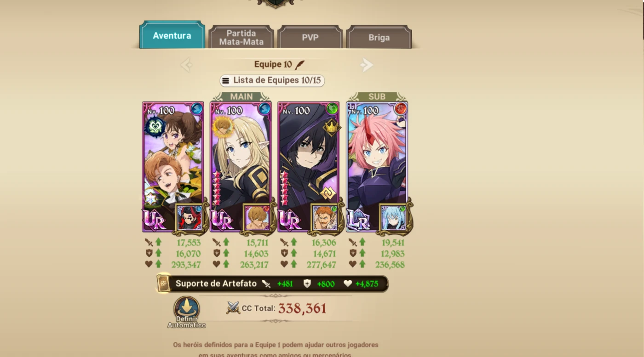Click the Suporte de Artefato bar
This screenshot has width=644, height=357.
tap(273, 283)
